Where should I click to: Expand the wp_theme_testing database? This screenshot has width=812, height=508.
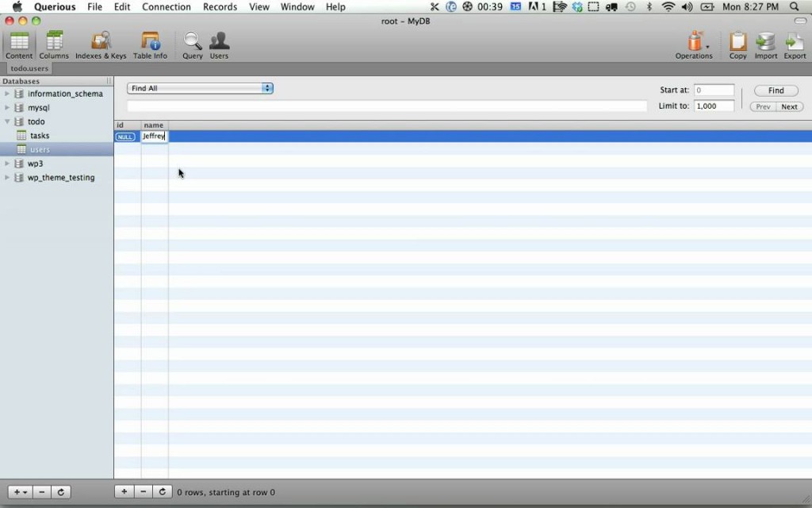point(8,178)
